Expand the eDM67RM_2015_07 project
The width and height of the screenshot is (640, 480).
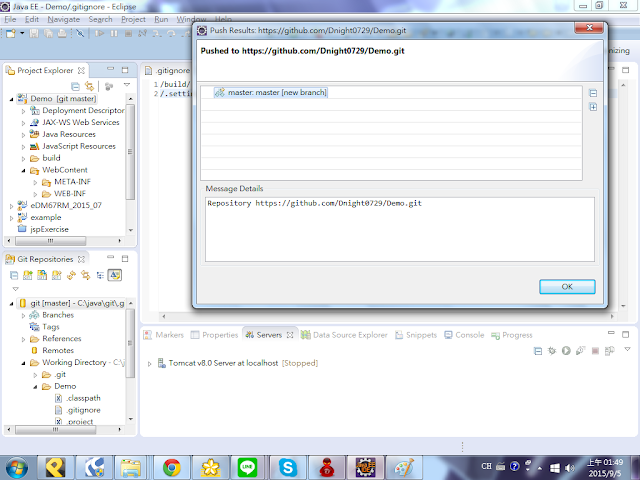tap(11, 206)
